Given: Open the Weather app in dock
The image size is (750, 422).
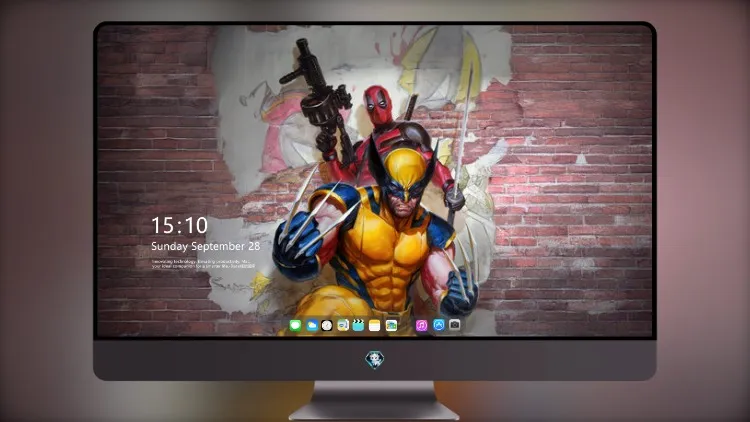Looking at the screenshot, I should coord(312,326).
